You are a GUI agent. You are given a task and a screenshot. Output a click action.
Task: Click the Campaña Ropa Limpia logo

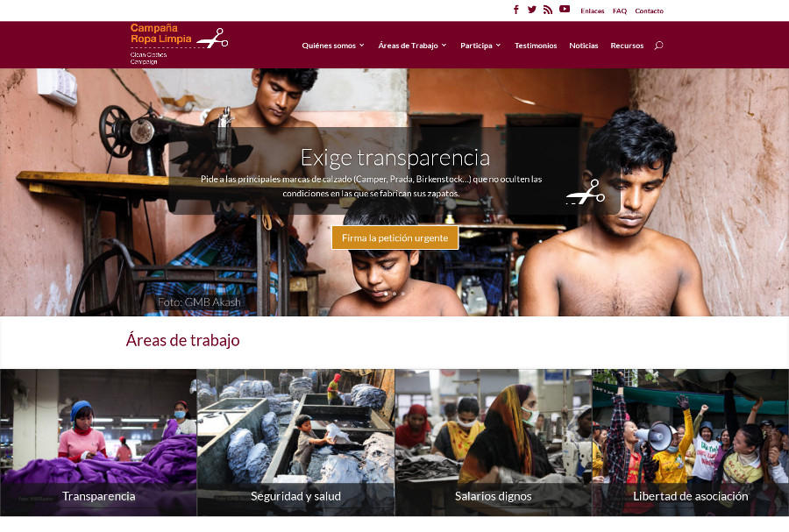(179, 44)
